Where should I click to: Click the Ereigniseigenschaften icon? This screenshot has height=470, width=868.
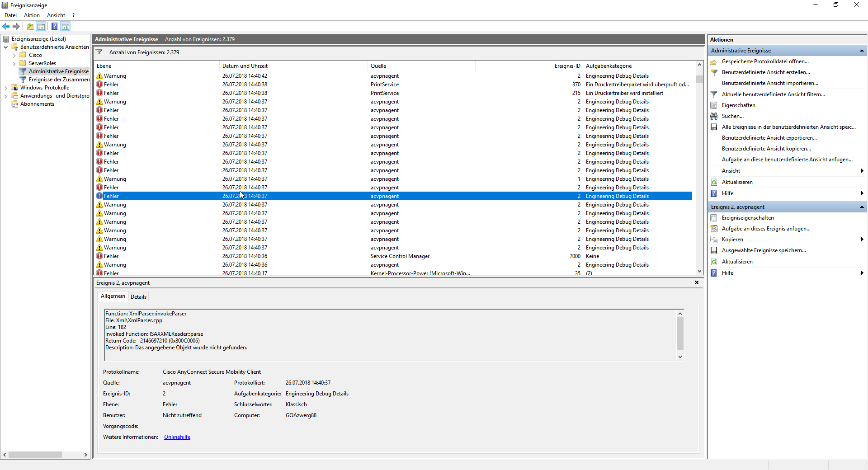pyautogui.click(x=714, y=218)
